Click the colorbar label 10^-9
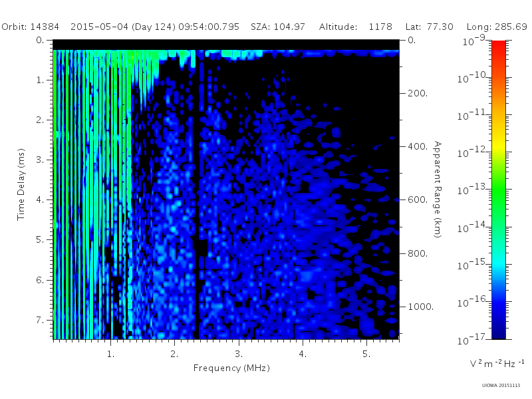Viewport: 532px width, 399px height. click(474, 41)
